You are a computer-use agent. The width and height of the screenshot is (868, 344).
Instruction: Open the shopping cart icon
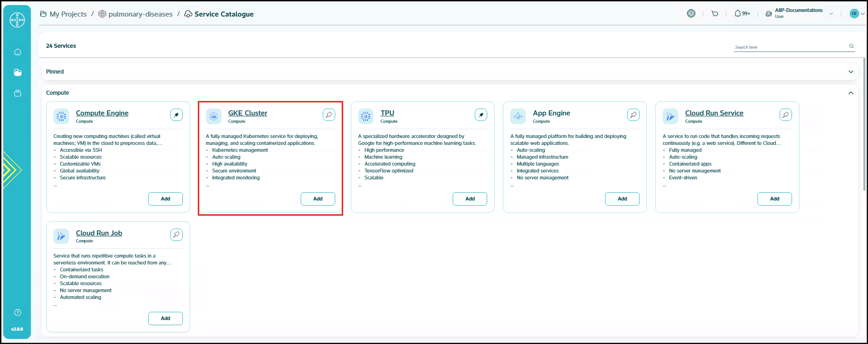pos(715,14)
